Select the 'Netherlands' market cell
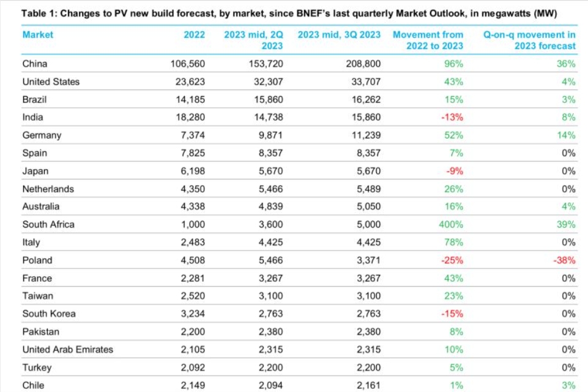The image size is (588, 392). [48, 189]
